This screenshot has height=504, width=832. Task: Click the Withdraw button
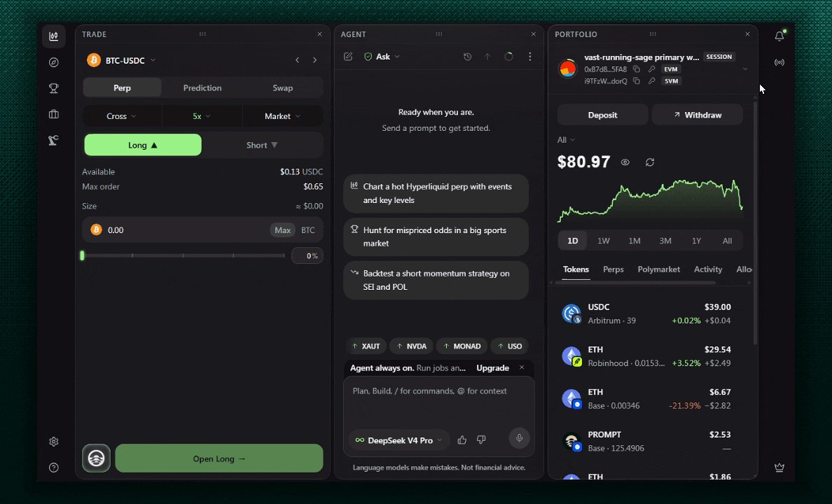pyautogui.click(x=698, y=115)
